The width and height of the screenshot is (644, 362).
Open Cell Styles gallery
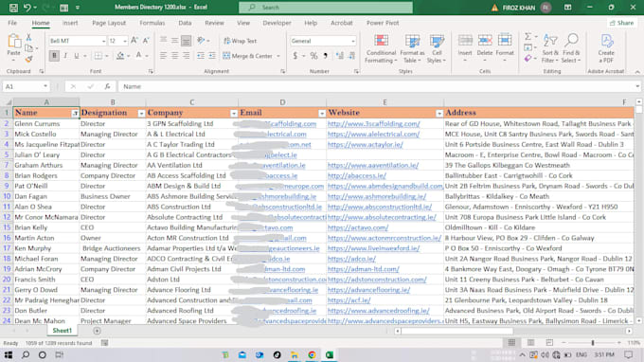(x=437, y=48)
